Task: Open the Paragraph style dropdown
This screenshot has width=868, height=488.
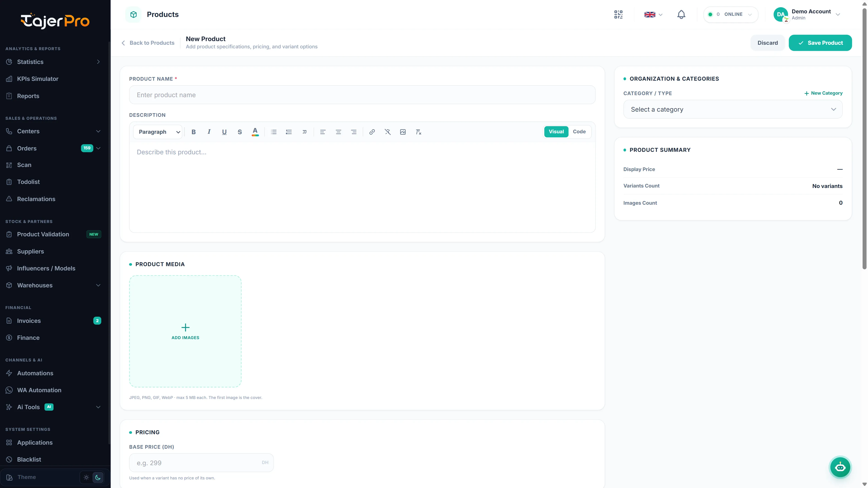Action: 158,132
